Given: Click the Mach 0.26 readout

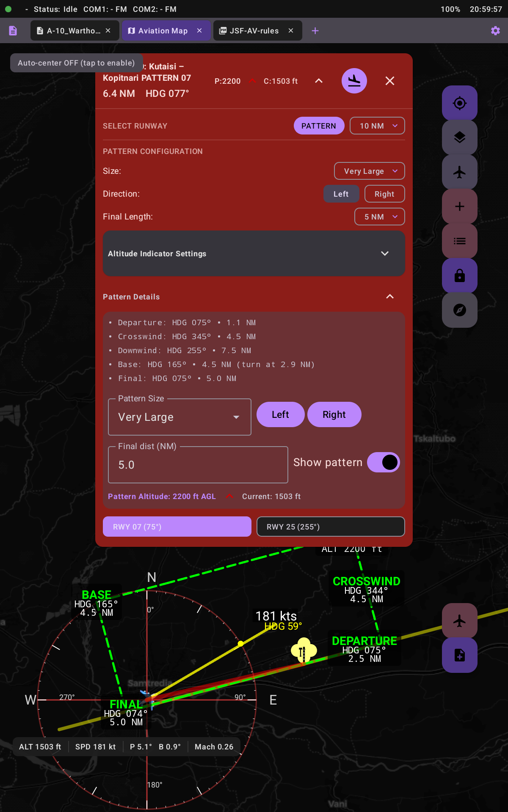Looking at the screenshot, I should 214,747.
